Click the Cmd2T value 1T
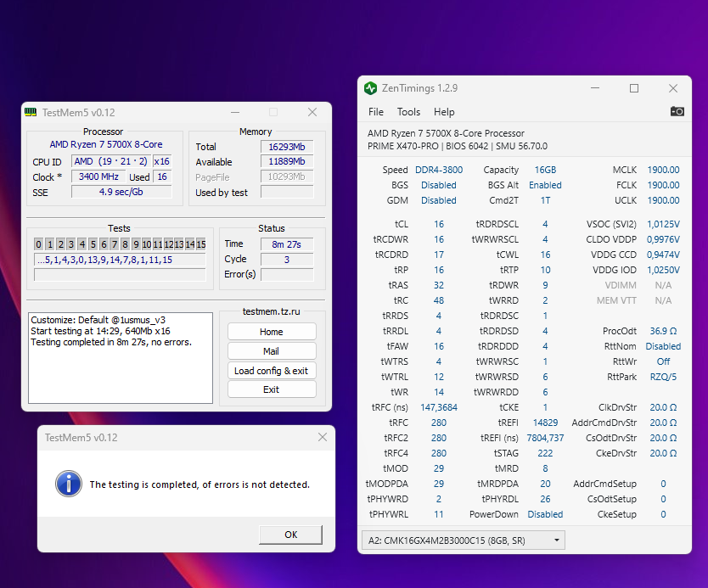 [x=545, y=200]
